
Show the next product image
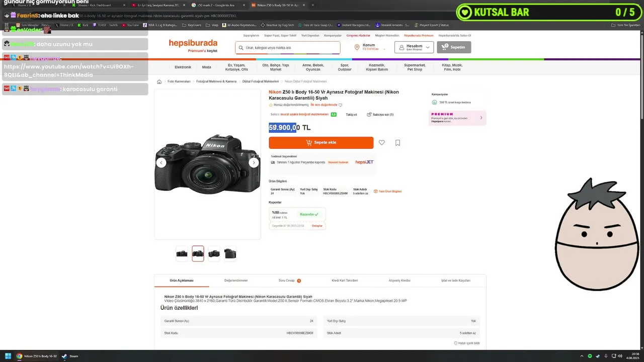point(254,162)
